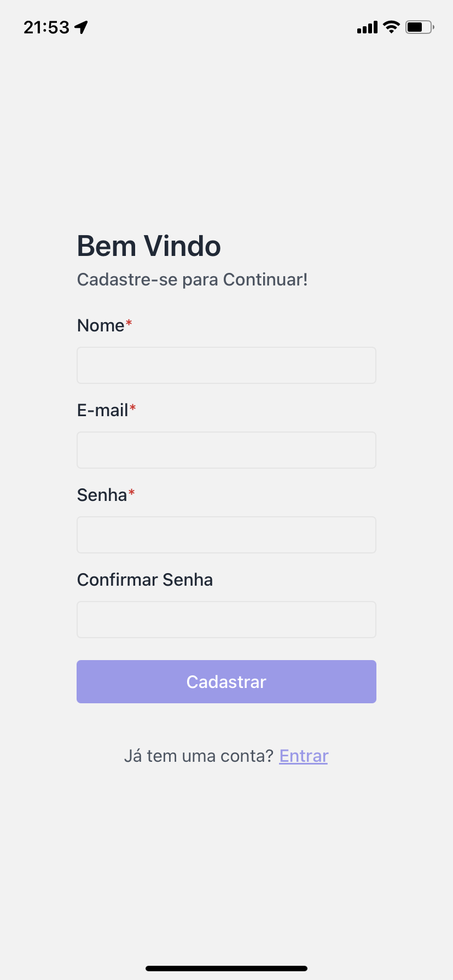
Task: Tap the cellular signal strength icon
Action: click(367, 27)
